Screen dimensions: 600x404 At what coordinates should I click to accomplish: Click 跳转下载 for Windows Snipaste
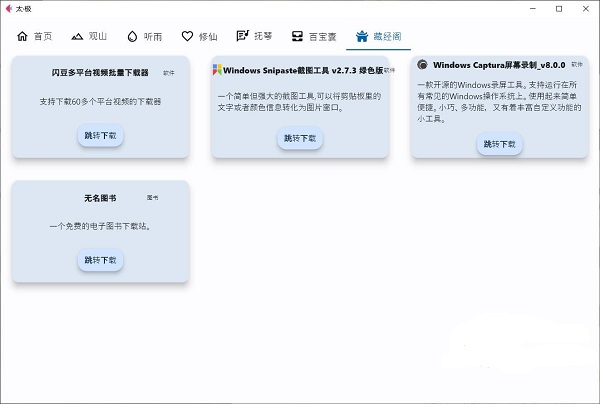[x=300, y=138]
